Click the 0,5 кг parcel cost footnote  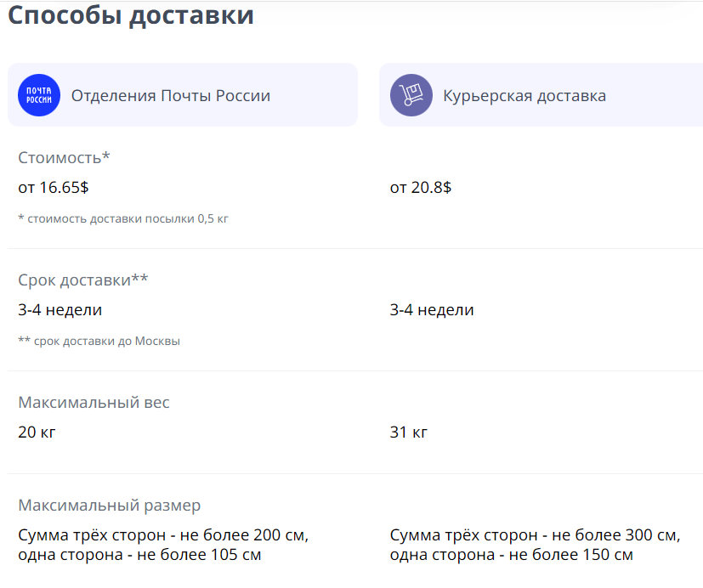coord(123,218)
